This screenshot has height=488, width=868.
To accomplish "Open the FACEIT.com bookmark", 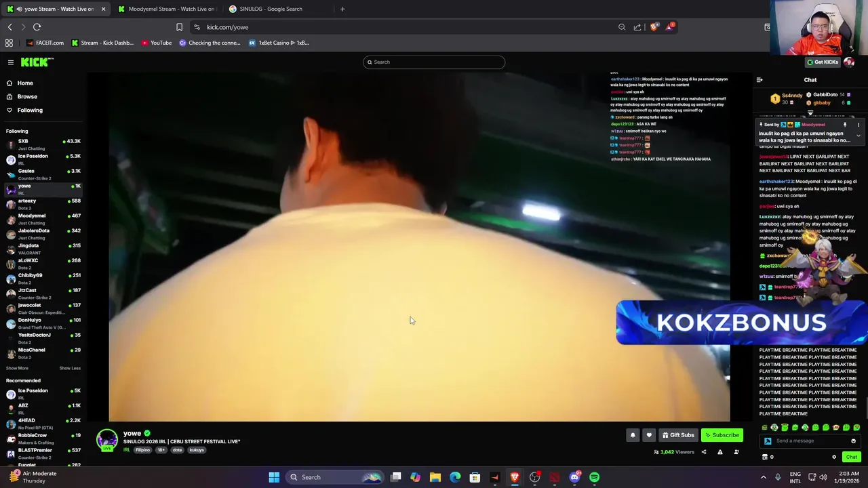I will coord(45,43).
